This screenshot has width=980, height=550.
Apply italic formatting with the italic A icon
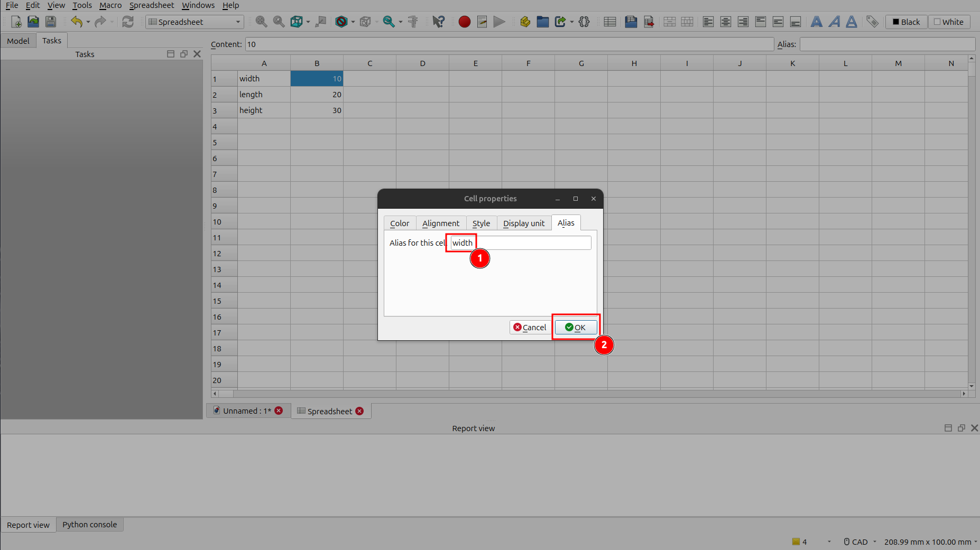(834, 22)
